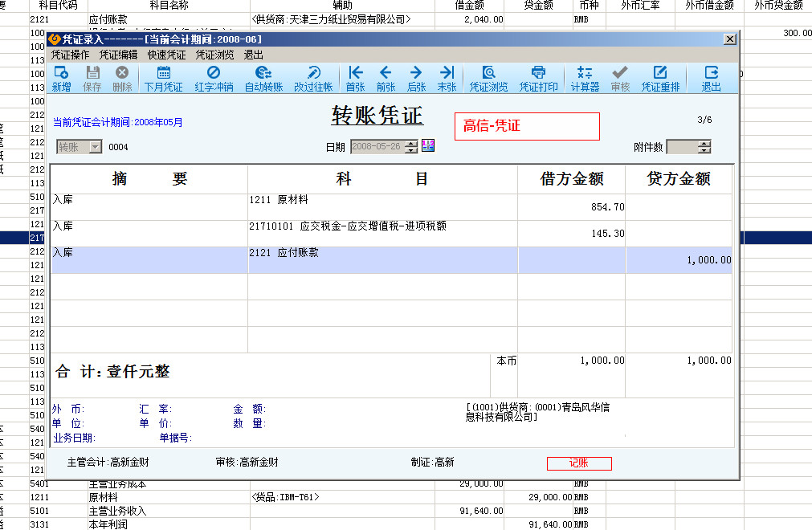The height and width of the screenshot is (530, 812).
Task: Click the 附件数 spinner control
Action: (x=704, y=147)
